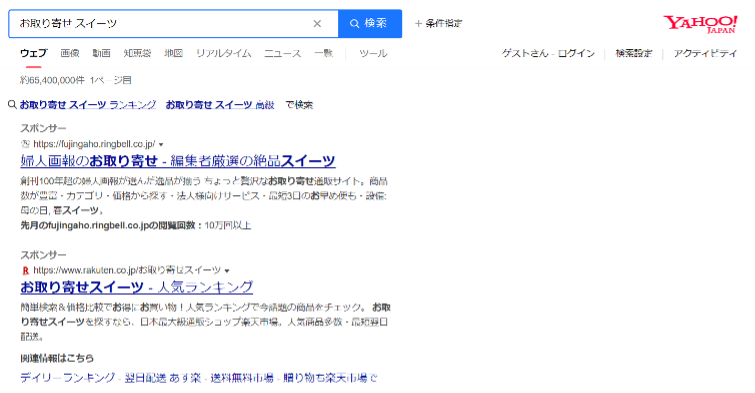Switch to the リアルタイム tab
The height and width of the screenshot is (393, 755).
pos(223,53)
